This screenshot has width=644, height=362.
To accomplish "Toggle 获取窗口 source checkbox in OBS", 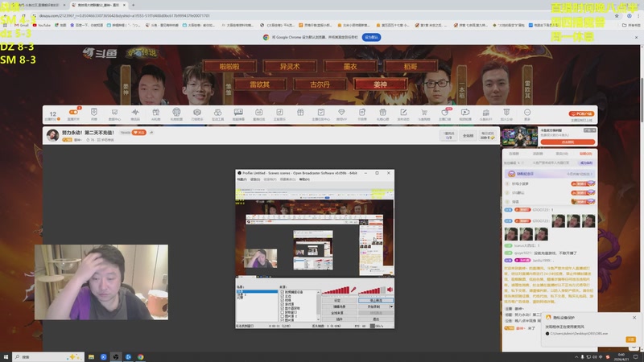I will tap(283, 312).
